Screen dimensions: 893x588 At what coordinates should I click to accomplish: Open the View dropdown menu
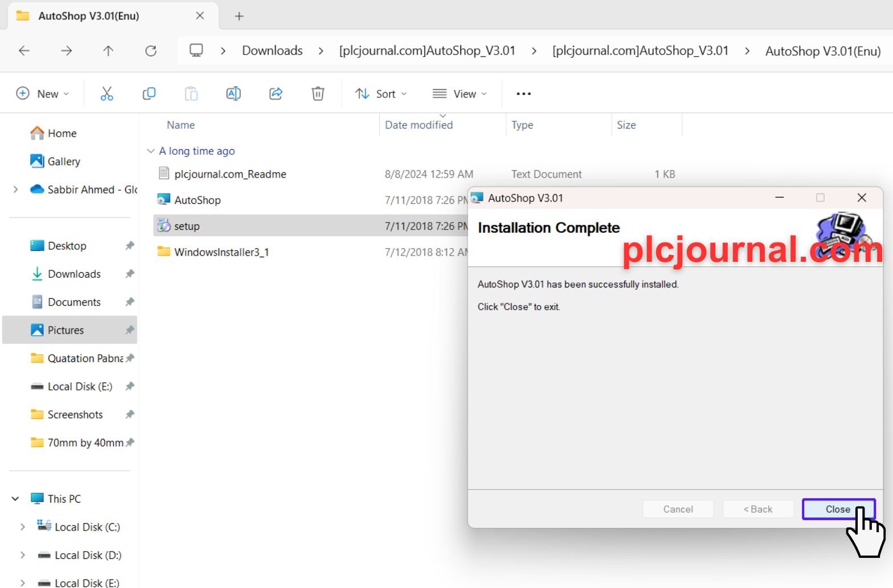pyautogui.click(x=460, y=94)
